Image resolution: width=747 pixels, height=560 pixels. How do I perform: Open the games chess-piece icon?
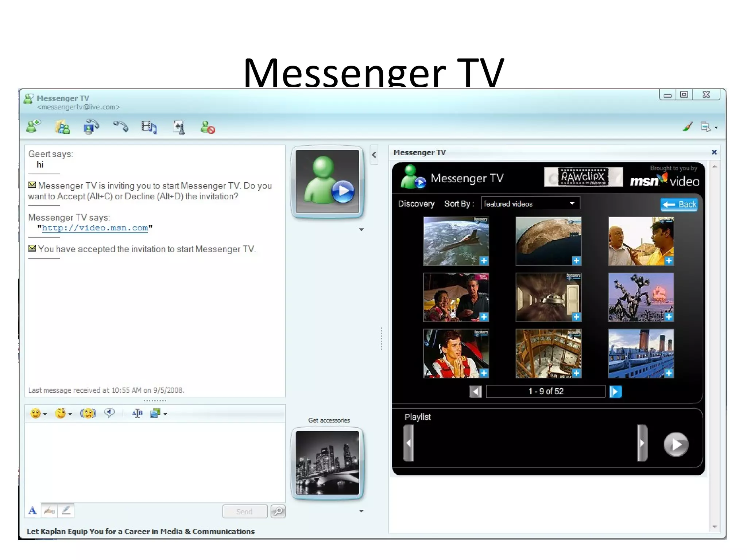[179, 127]
